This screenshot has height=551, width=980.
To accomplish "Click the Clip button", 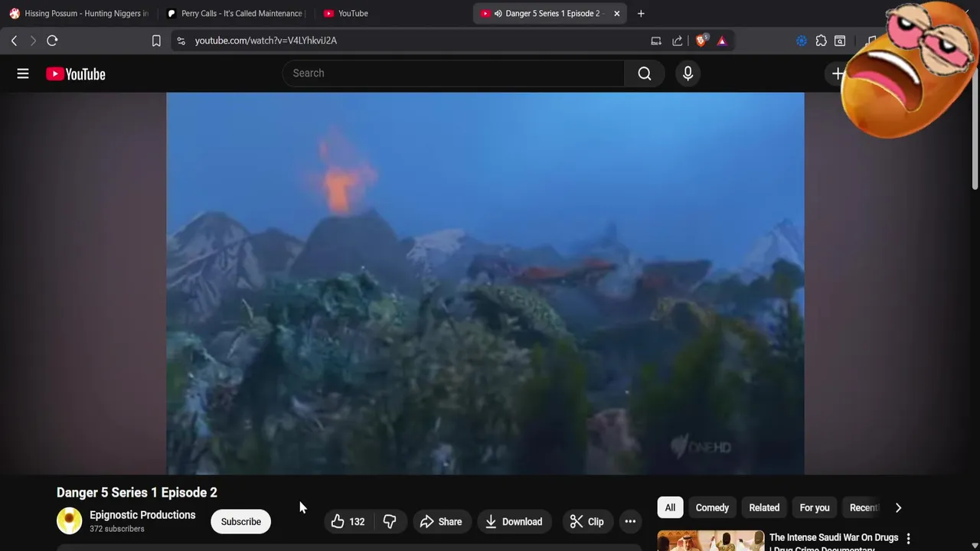I will pos(587,522).
